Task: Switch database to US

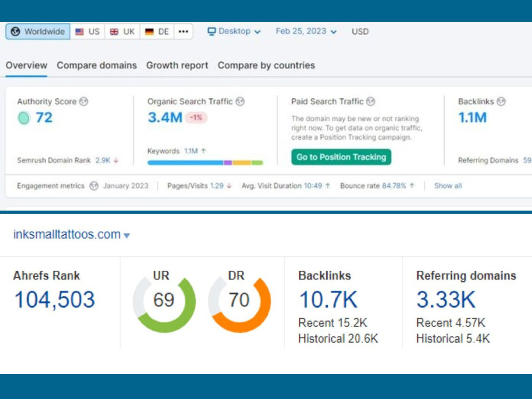Action: 87,31
